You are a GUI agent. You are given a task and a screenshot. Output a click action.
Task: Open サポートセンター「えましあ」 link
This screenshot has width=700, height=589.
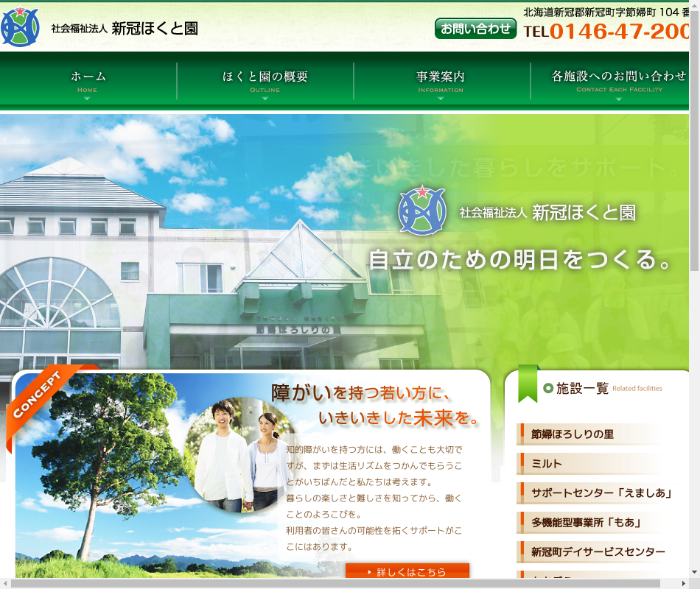[x=601, y=493]
